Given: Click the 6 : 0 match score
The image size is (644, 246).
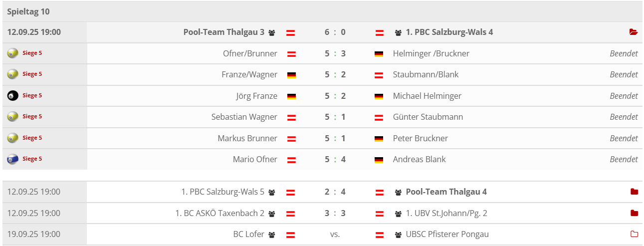Looking at the screenshot, I should point(335,32).
